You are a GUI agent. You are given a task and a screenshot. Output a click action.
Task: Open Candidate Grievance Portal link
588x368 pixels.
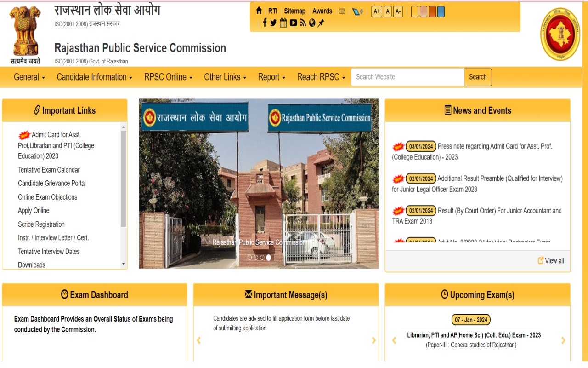point(52,183)
